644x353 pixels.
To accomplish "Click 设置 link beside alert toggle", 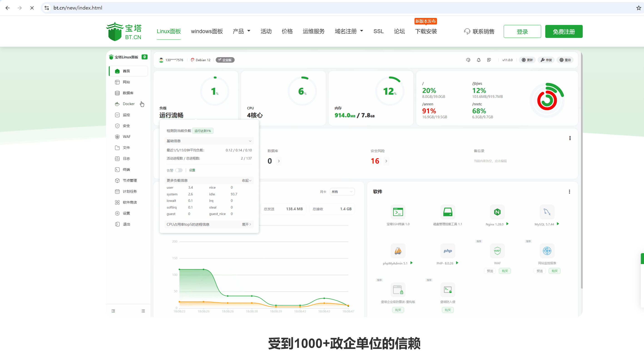I will tap(192, 170).
